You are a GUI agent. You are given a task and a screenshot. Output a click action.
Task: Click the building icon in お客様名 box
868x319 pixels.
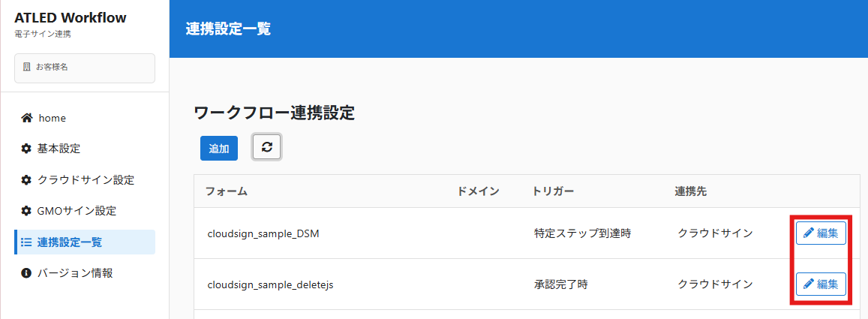[x=26, y=67]
